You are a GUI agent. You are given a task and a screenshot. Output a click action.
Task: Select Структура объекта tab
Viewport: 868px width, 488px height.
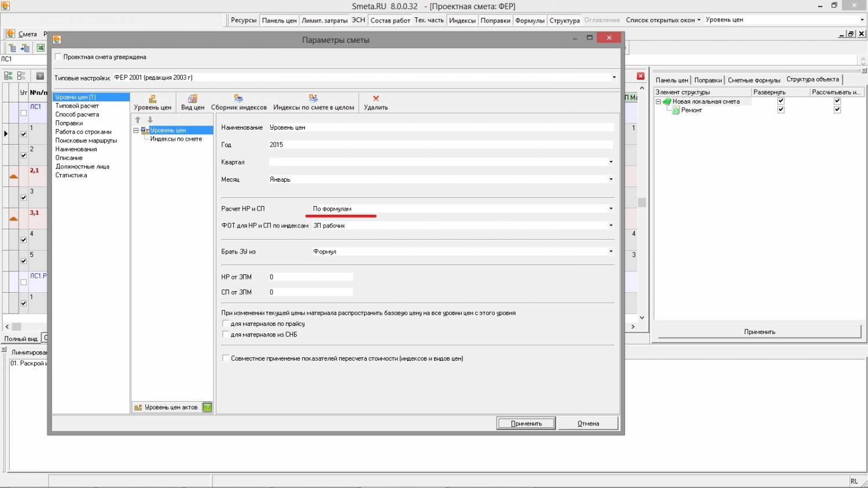pyautogui.click(x=812, y=79)
